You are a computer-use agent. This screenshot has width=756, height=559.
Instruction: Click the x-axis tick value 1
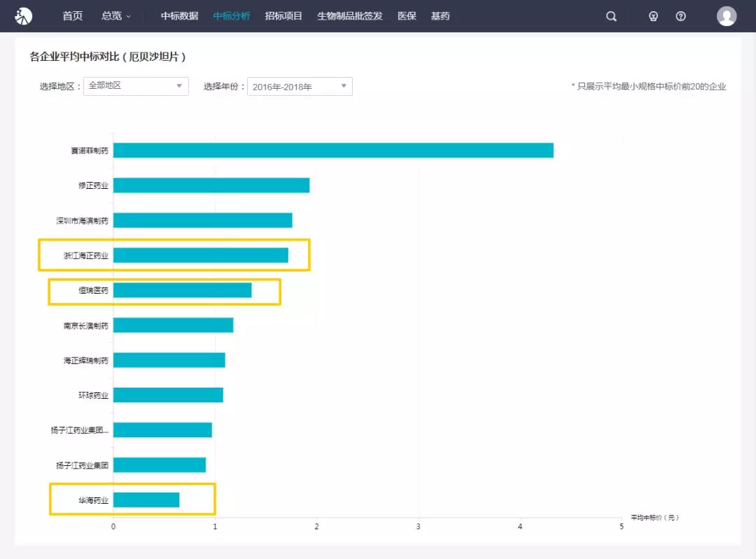click(215, 527)
